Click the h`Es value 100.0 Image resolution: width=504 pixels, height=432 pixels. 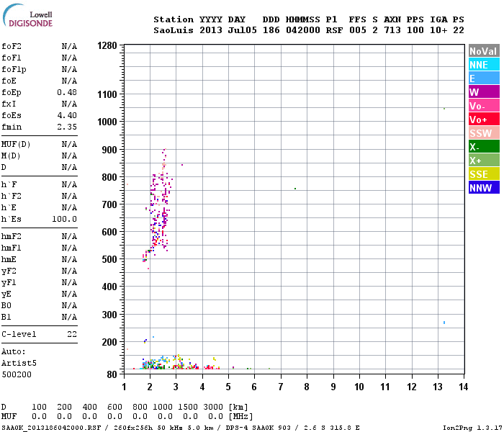(65, 219)
